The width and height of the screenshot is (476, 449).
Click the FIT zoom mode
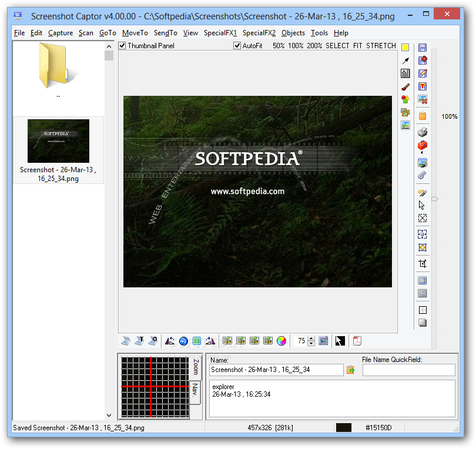pos(357,45)
